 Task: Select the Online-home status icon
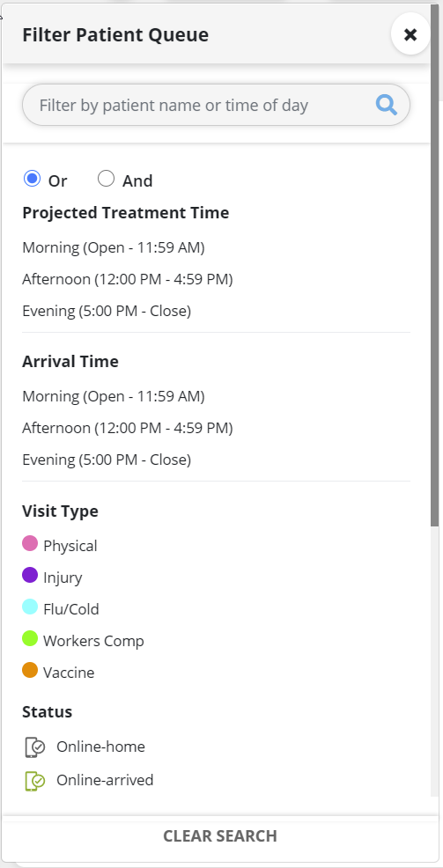[34, 747]
